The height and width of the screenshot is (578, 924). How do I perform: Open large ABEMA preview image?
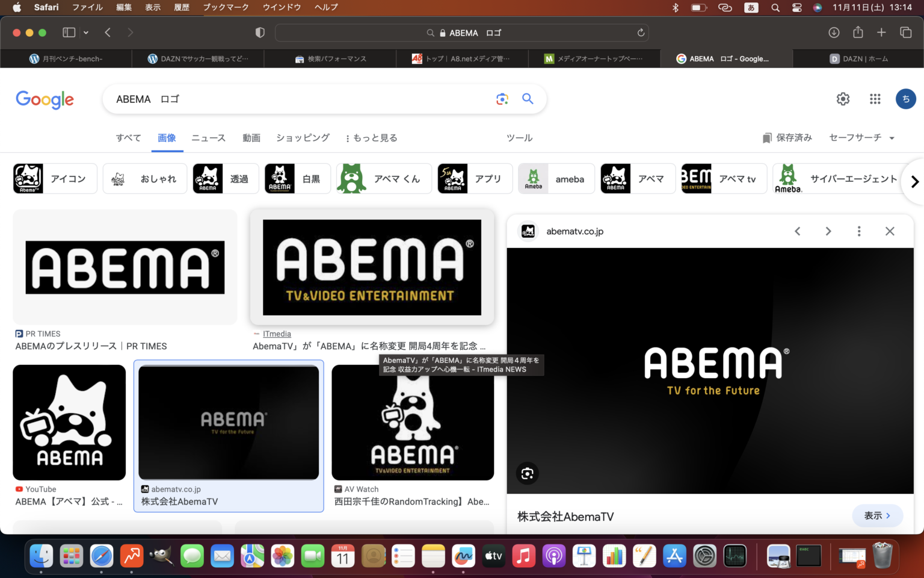pos(710,371)
